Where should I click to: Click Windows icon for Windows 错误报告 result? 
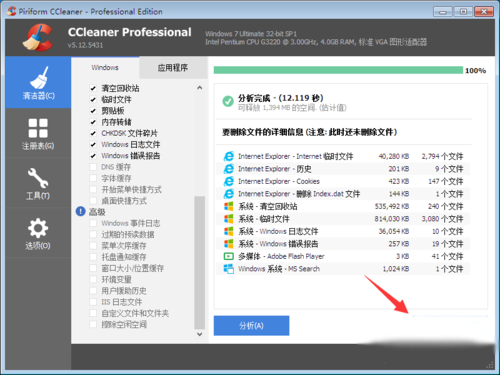229,244
